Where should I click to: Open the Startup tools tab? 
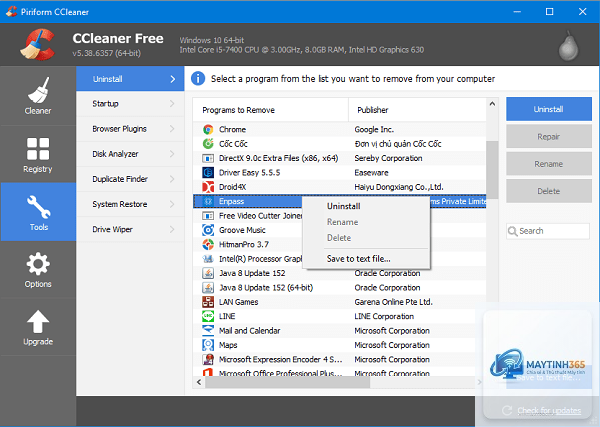(130, 104)
